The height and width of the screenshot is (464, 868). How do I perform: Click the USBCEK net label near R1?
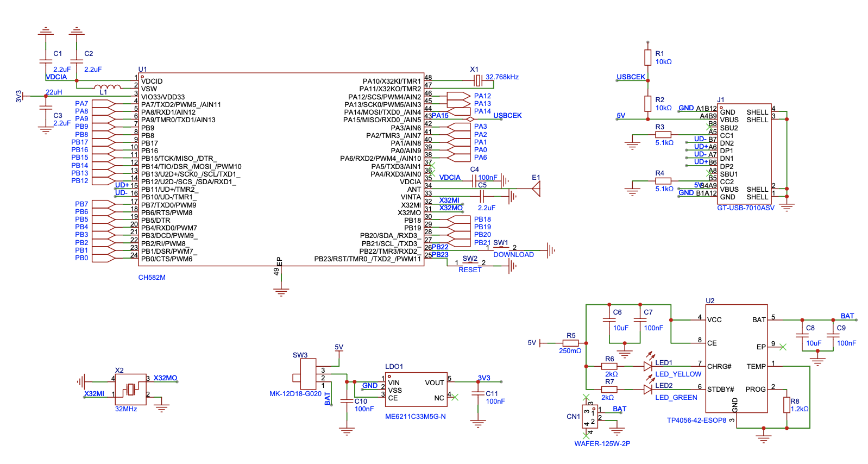point(631,77)
